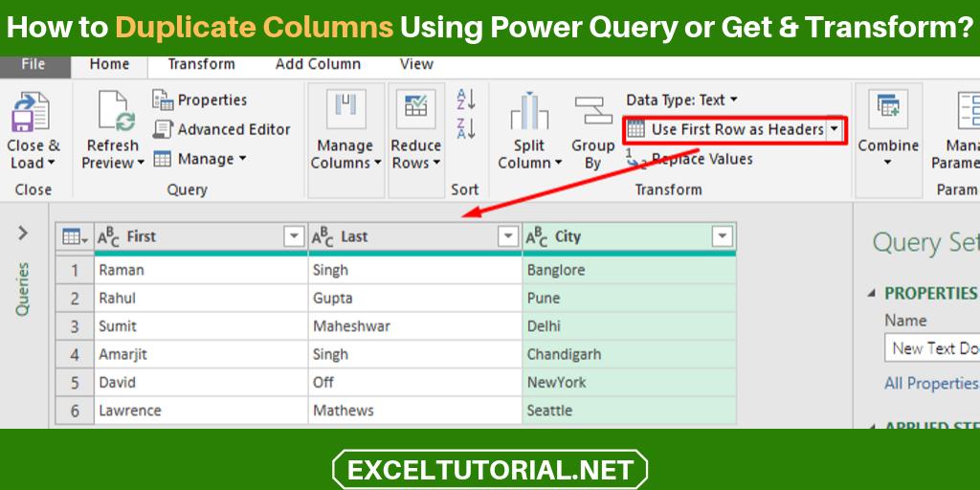Image resolution: width=980 pixels, height=490 pixels.
Task: Click the ABC data type icon of Last column
Action: point(323,237)
